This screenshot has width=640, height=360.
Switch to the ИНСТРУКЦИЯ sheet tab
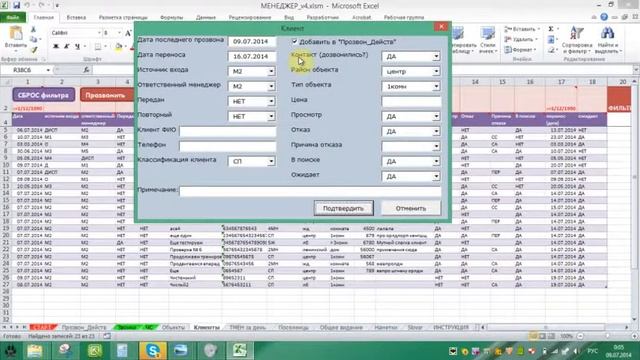click(x=451, y=327)
